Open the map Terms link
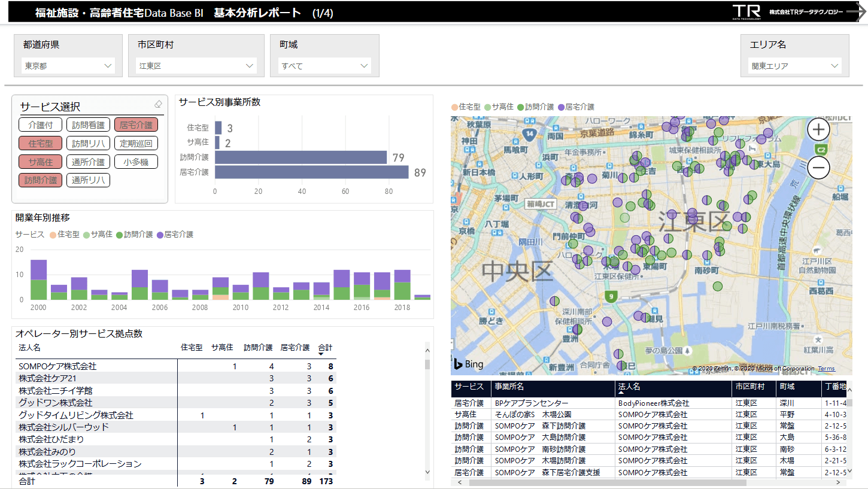Viewport: 868px width, 489px height. point(826,369)
